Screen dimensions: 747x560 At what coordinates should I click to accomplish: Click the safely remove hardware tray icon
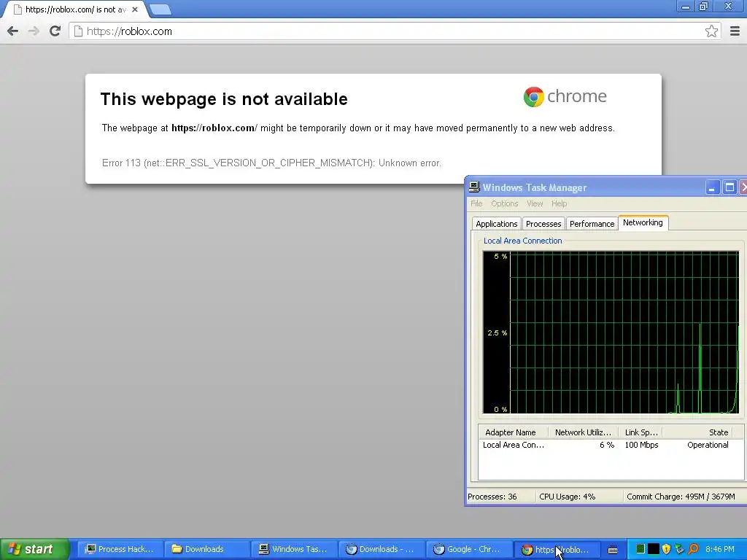679,549
